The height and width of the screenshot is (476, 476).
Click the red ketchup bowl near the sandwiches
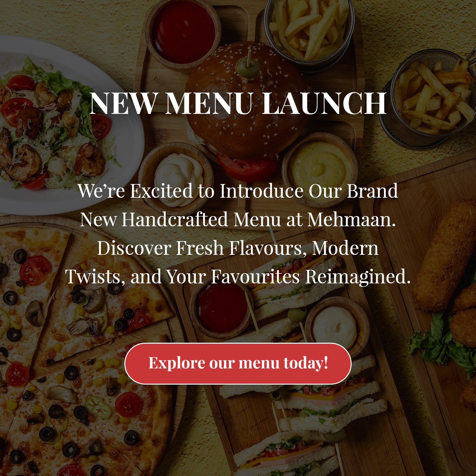coord(221,309)
